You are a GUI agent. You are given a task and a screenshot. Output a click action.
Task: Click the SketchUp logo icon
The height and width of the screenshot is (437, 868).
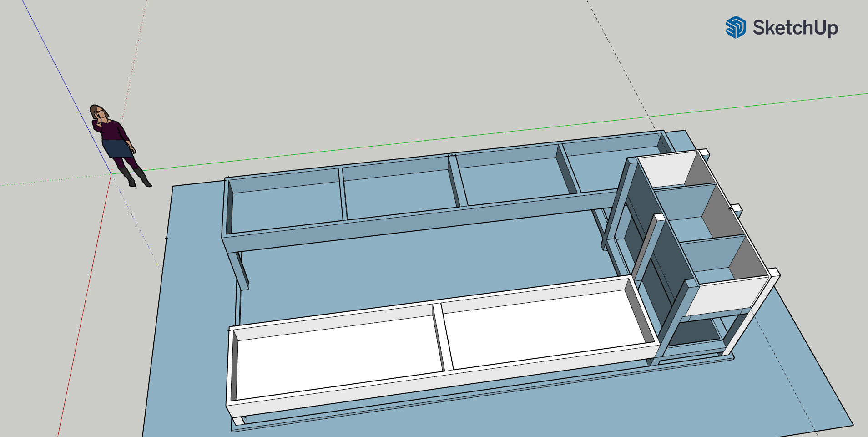(735, 27)
